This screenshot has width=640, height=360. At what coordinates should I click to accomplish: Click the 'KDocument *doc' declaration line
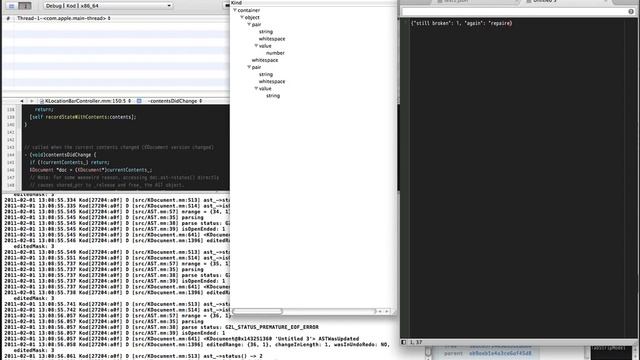(x=91, y=170)
